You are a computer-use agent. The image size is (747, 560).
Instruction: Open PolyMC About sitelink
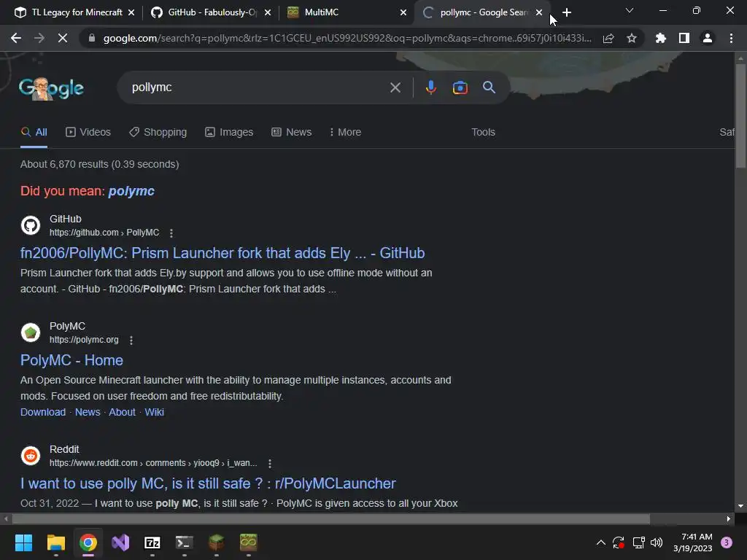(x=122, y=413)
